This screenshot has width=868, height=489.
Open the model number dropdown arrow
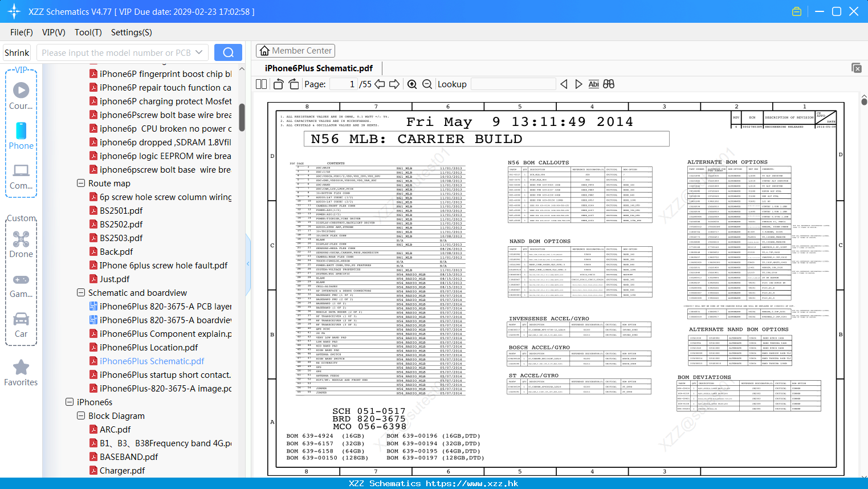tap(199, 52)
